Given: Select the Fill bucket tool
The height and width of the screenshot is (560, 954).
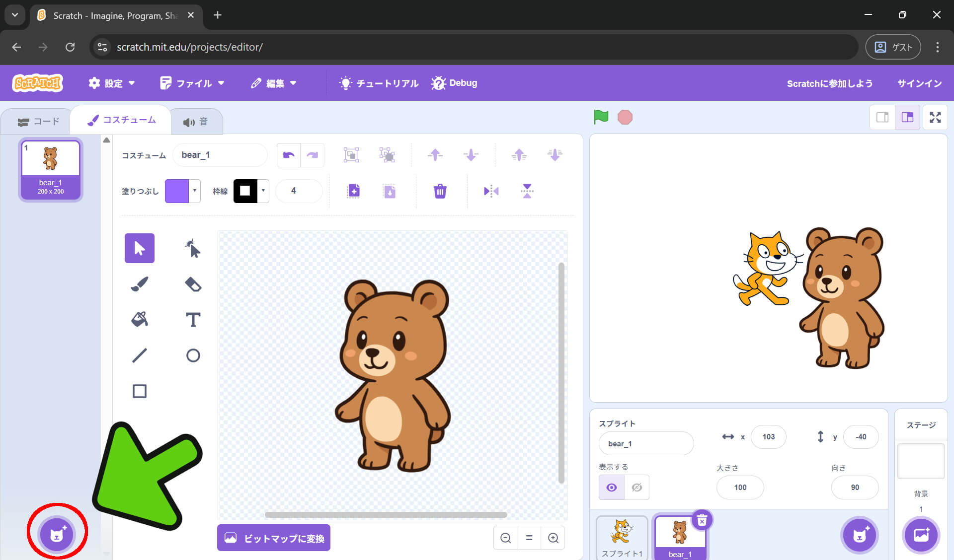Looking at the screenshot, I should click(140, 319).
